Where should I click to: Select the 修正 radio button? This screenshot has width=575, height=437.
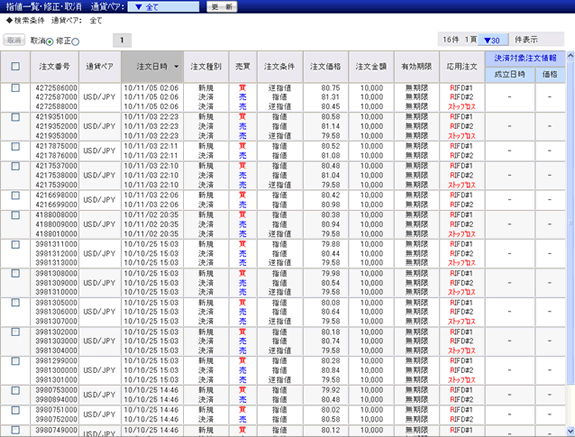(x=75, y=42)
